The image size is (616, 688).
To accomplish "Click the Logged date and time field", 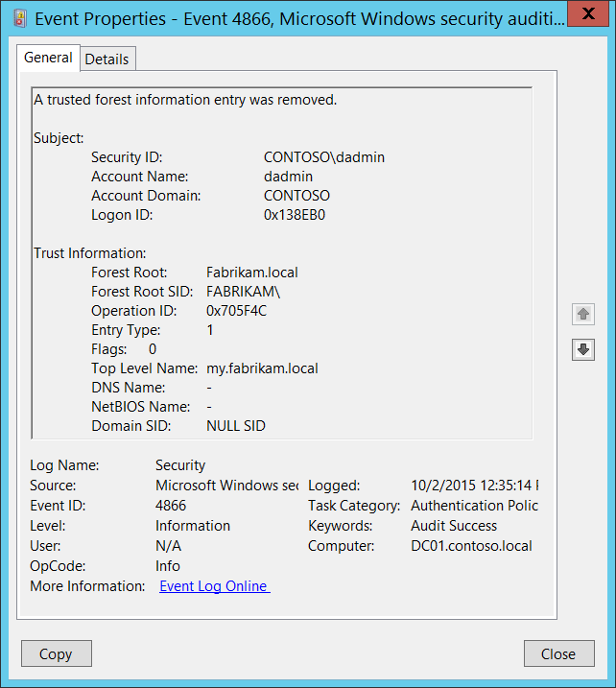I will 474,486.
